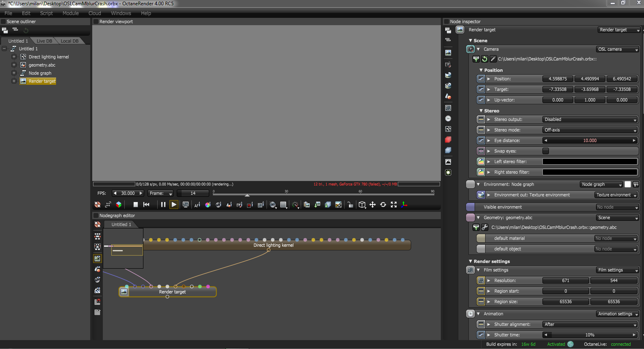Open the Cloud menu
Image resolution: width=644 pixels, height=349 pixels.
click(95, 13)
